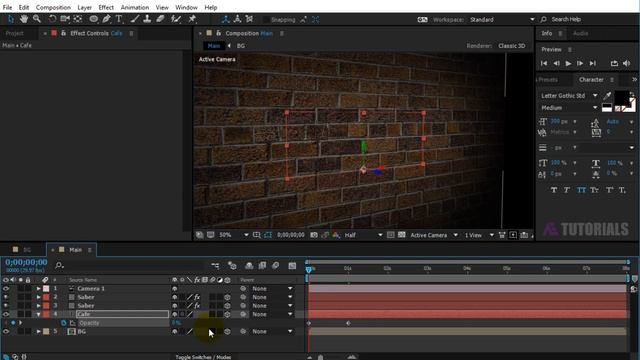
Task: Expand the Camera 1 layer properties
Action: point(38,289)
